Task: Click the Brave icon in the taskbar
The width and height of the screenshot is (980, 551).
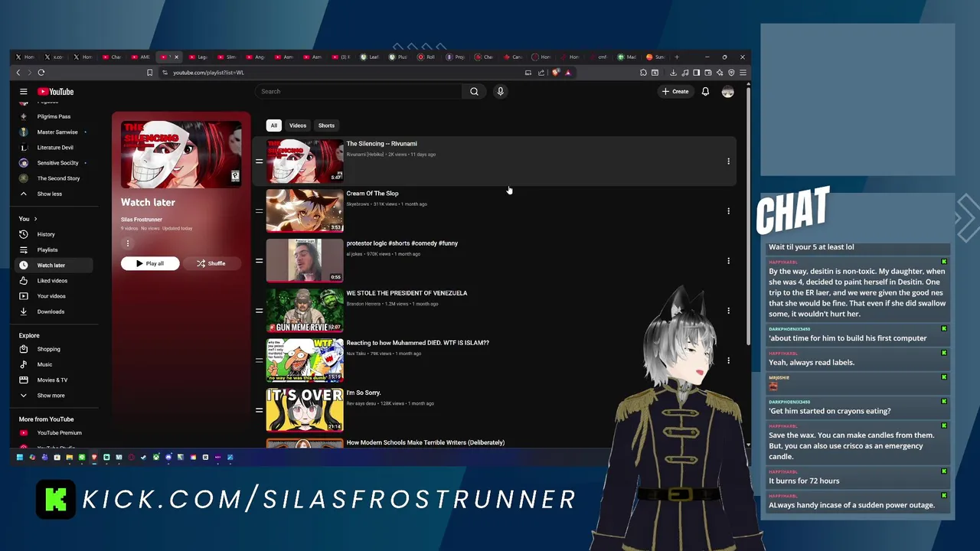Action: (x=94, y=458)
